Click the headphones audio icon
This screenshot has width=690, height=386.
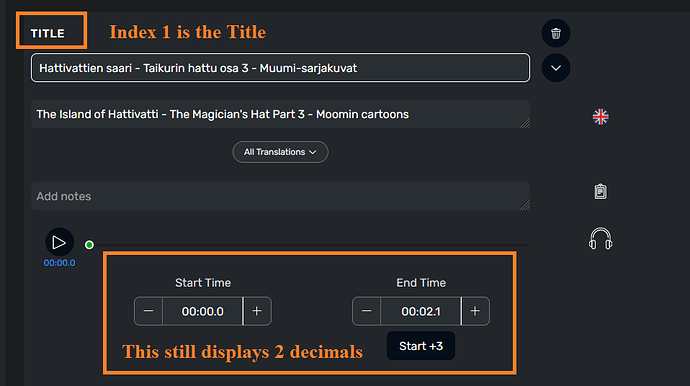pos(600,239)
